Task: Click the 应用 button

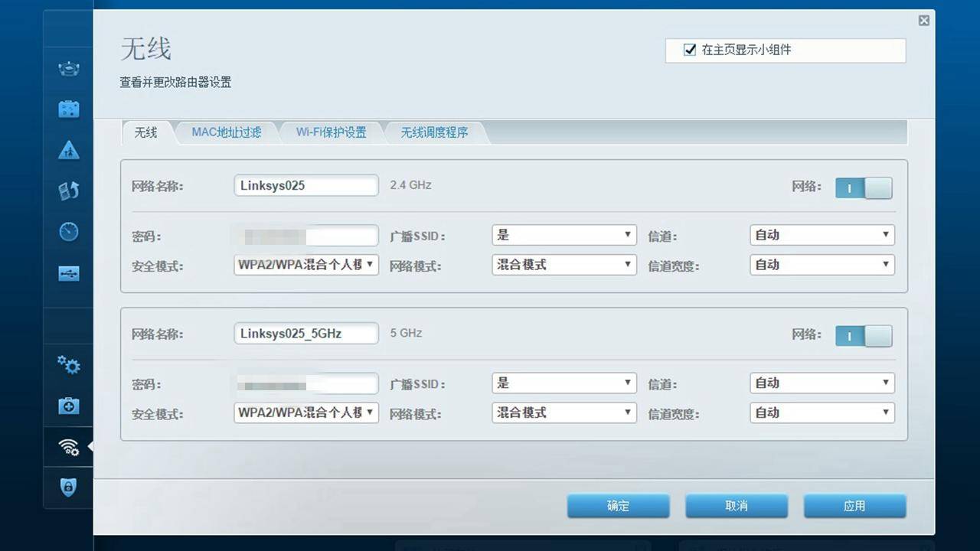Action: pos(854,505)
